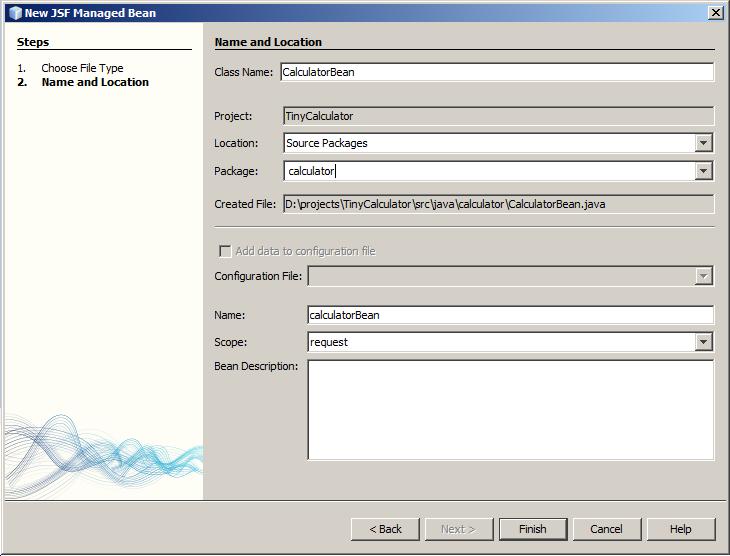Screen dimensions: 730x556
Task: Open the Location dropdown arrow
Action: coord(704,143)
